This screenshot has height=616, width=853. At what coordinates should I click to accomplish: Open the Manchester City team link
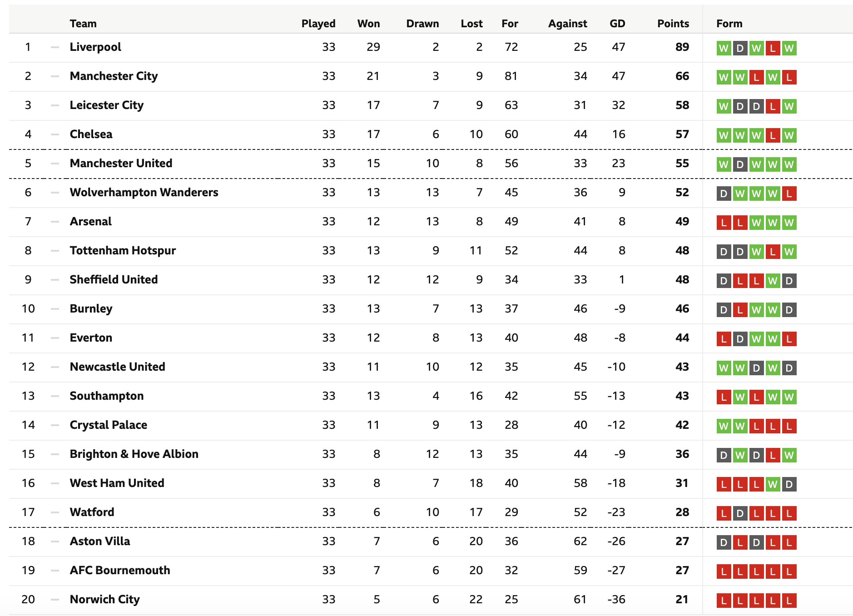(x=114, y=76)
